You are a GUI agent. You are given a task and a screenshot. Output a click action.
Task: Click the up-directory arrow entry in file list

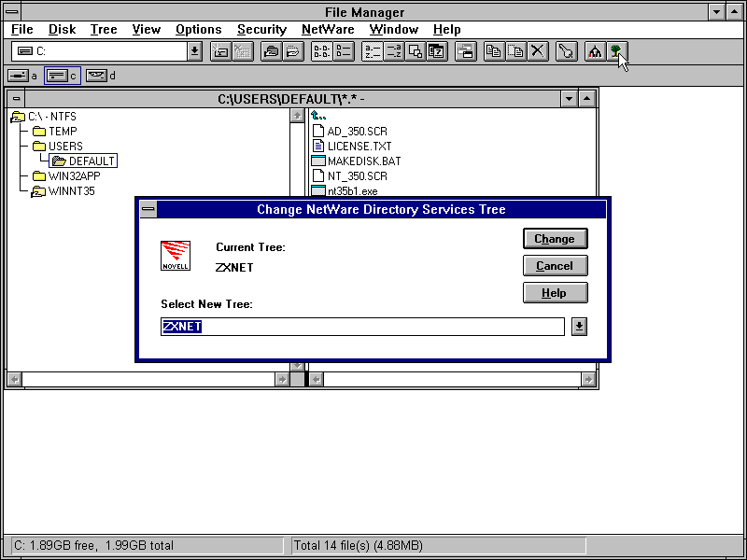pos(318,115)
